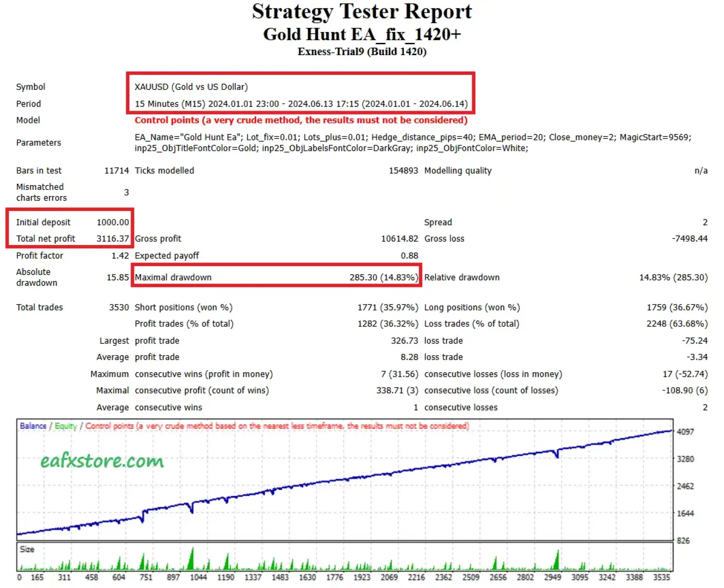Image resolution: width=724 pixels, height=588 pixels.
Task: Click the Exness-Trial9 (Build 1420) subtitle
Action: click(362, 52)
